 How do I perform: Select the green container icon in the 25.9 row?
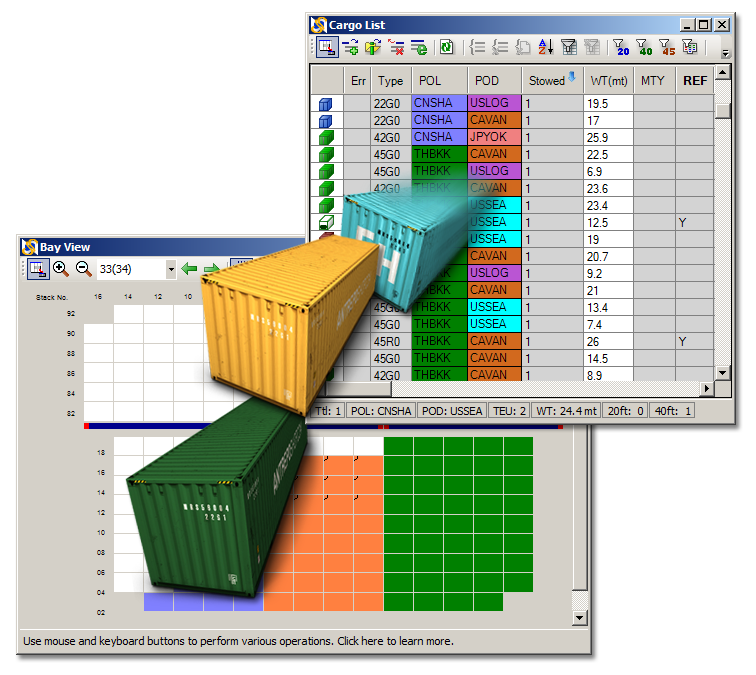coord(326,137)
